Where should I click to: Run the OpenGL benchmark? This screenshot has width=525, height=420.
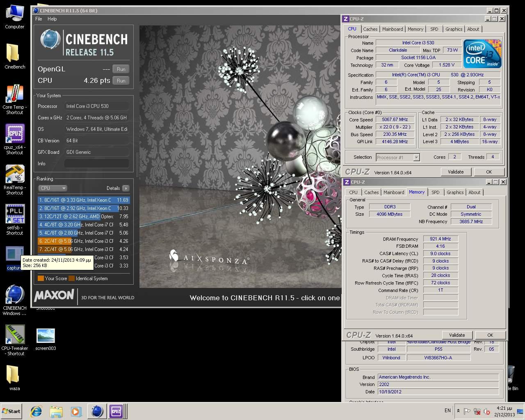[x=121, y=69]
